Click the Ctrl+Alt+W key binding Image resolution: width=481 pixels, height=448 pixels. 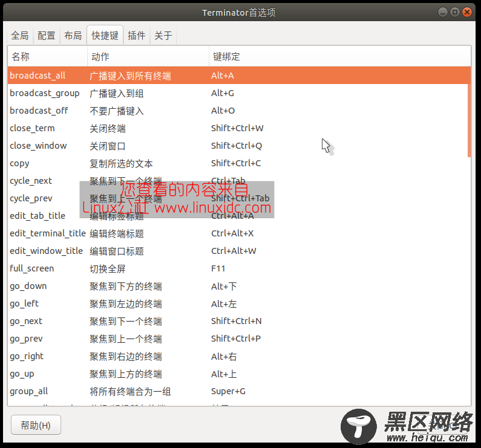click(x=234, y=251)
